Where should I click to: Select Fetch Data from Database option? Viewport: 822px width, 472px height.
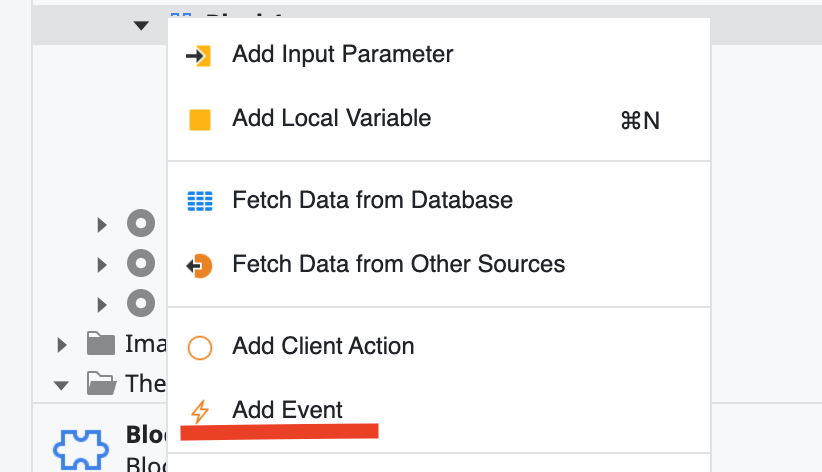[372, 200]
